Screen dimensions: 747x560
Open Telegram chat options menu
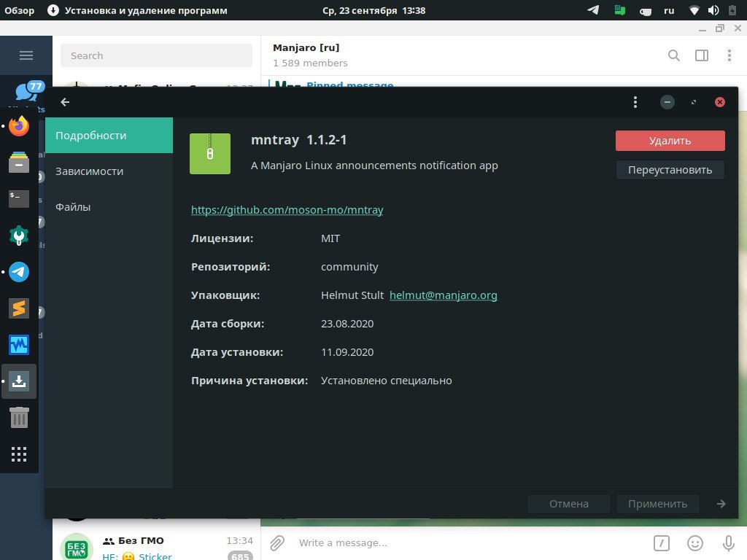[729, 55]
